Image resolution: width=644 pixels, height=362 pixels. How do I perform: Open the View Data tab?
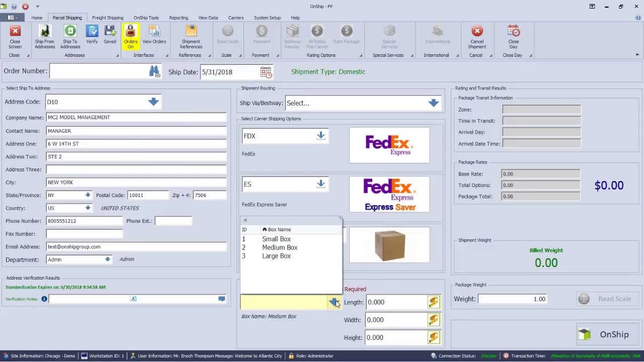pyautogui.click(x=208, y=18)
